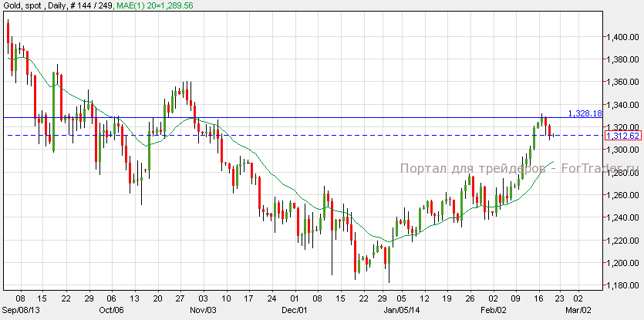Click the black dashed current price line
The image size is (644, 320).
(309, 135)
